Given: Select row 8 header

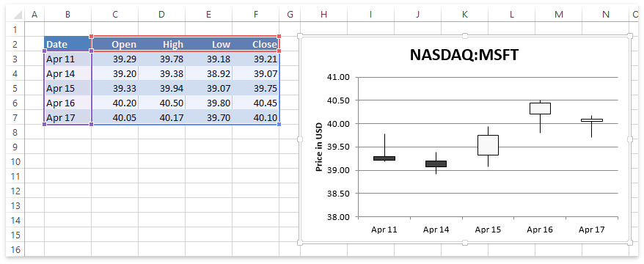Looking at the screenshot, I should 15,132.
